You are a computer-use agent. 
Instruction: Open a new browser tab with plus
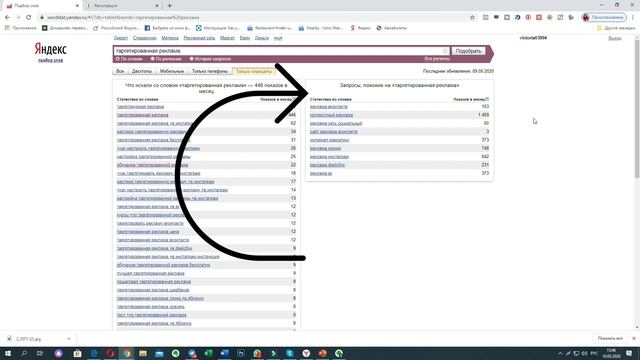pyautogui.click(x=169, y=6)
